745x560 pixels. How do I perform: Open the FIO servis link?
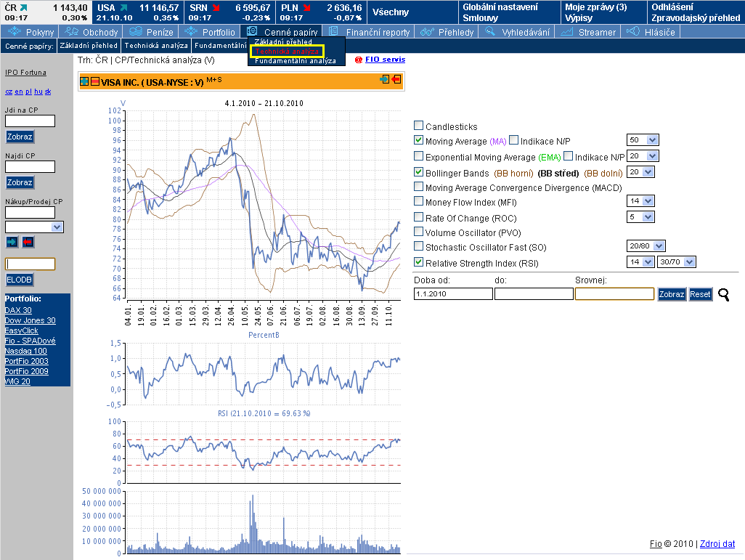tap(385, 60)
